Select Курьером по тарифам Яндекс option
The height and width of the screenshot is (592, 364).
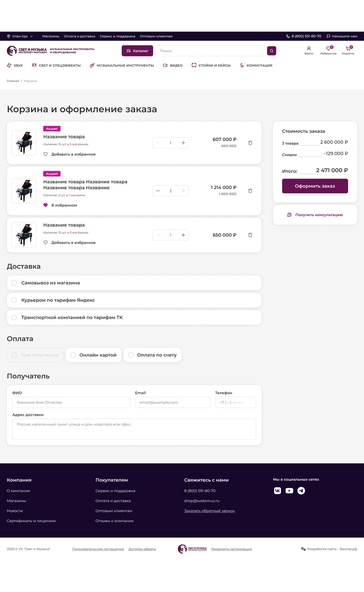click(x=134, y=300)
